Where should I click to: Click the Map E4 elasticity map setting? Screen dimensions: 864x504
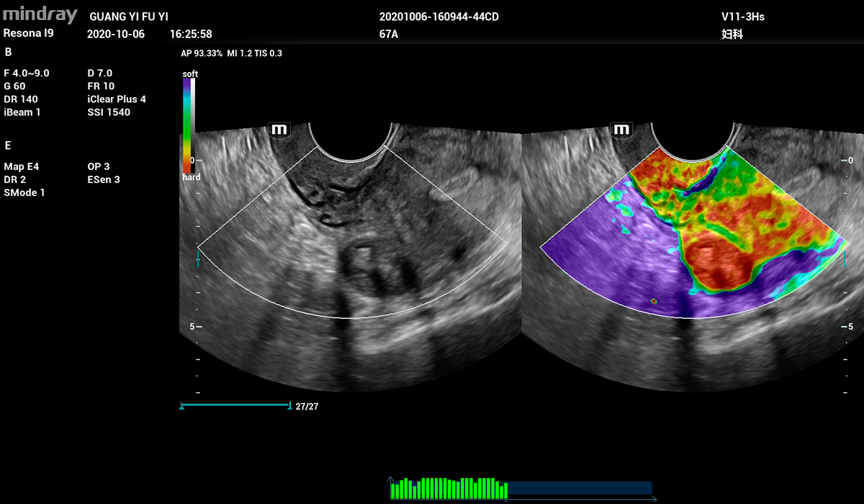[22, 166]
